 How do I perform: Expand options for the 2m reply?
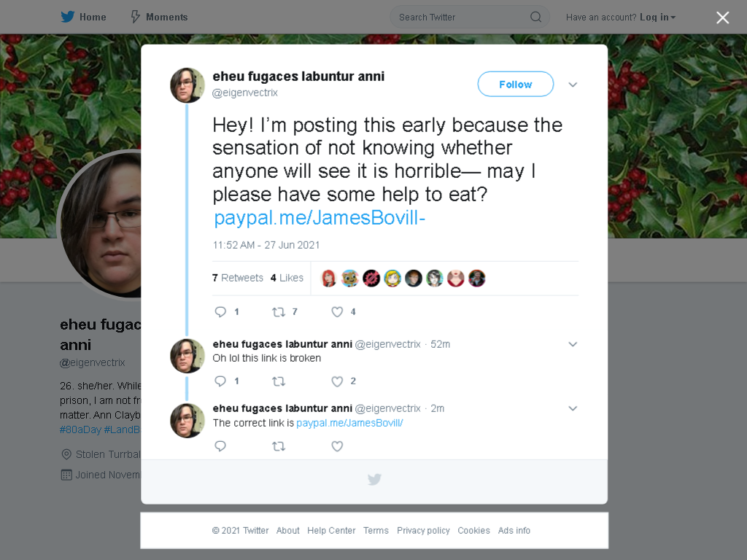click(x=573, y=408)
